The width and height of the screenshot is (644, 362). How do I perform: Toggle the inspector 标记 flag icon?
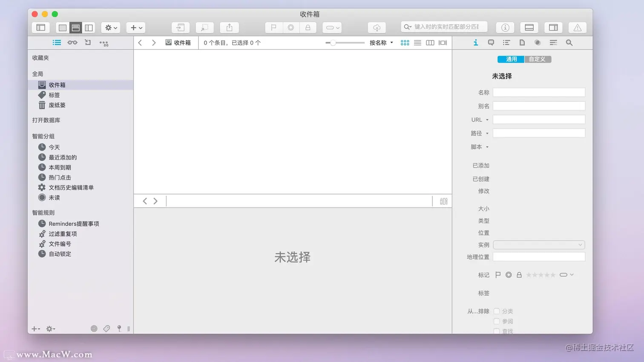pyautogui.click(x=498, y=275)
